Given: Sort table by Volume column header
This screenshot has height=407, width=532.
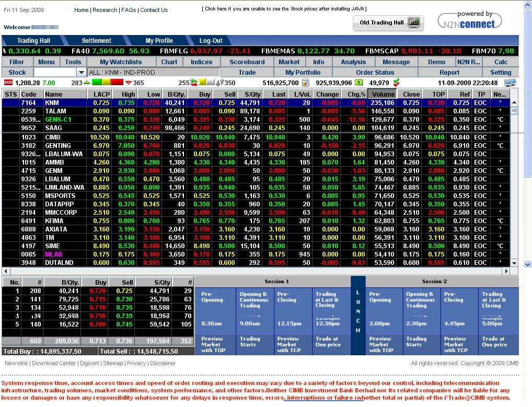Looking at the screenshot, I should [x=383, y=94].
